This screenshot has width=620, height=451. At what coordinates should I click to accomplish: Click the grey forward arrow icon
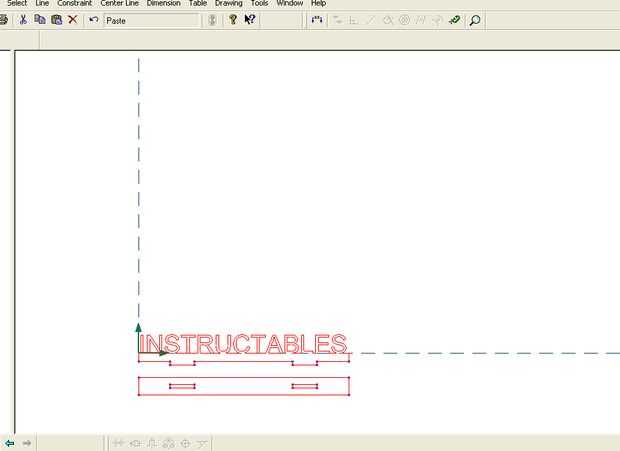tap(26, 443)
